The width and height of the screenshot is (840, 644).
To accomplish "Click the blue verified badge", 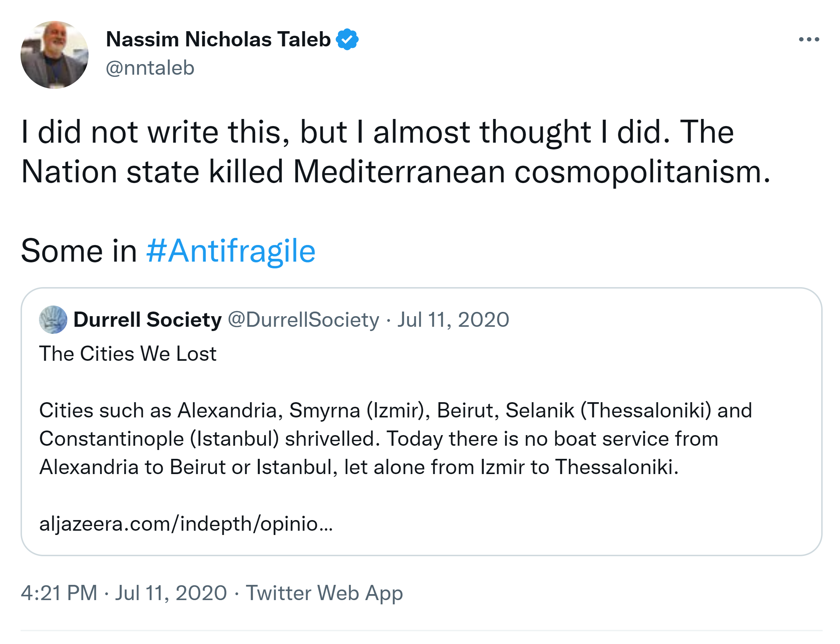I will point(347,39).
